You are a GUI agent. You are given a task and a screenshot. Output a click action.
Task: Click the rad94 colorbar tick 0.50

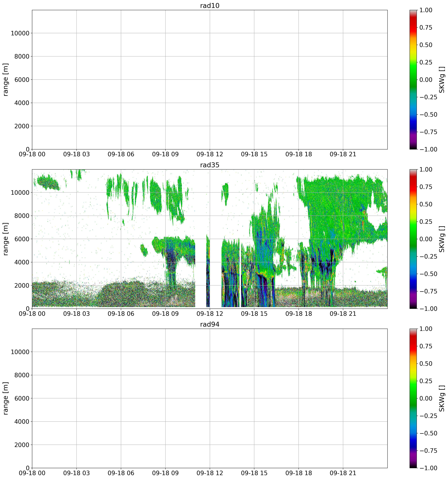[x=426, y=364]
